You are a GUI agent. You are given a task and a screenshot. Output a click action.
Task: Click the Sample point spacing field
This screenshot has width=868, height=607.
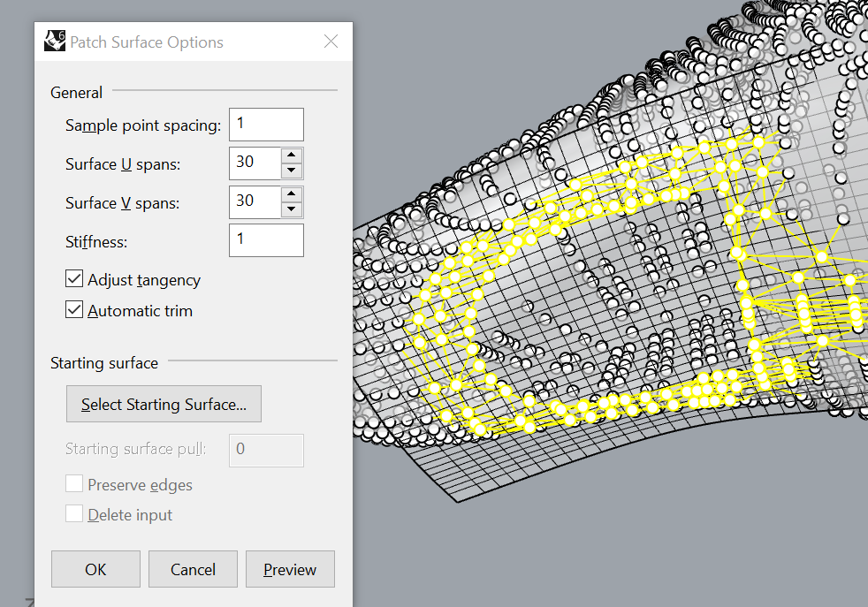(x=266, y=124)
